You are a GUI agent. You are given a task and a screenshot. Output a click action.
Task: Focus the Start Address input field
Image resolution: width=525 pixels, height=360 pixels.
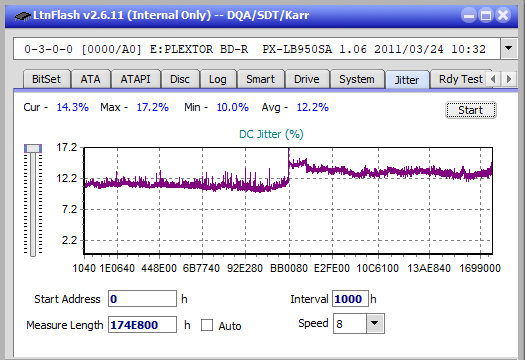pos(142,299)
